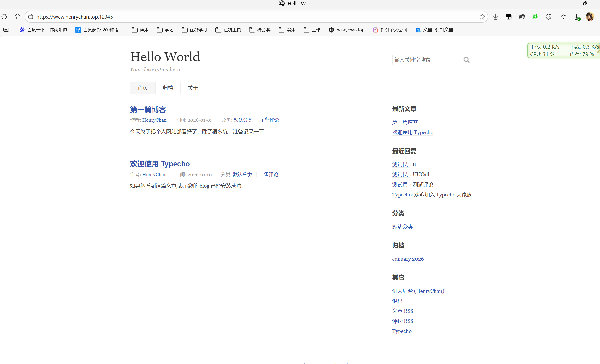Expand the 娱乐 bookmark folder

(x=287, y=30)
